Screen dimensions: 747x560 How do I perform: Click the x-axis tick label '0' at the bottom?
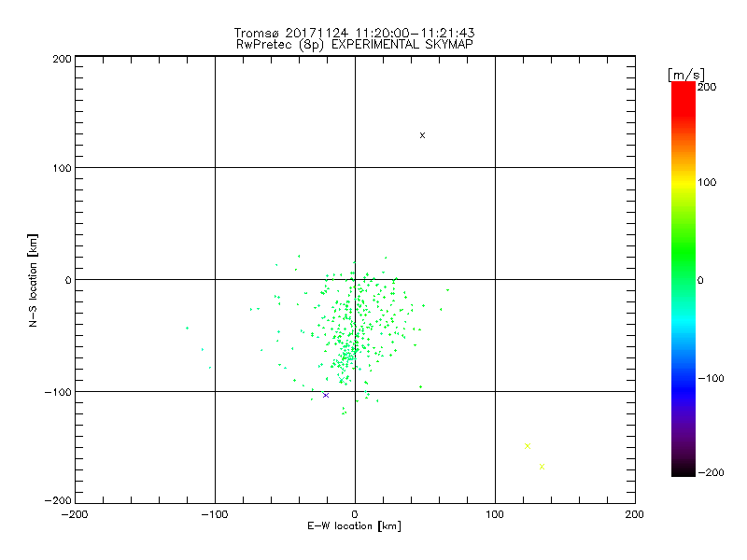coord(355,514)
